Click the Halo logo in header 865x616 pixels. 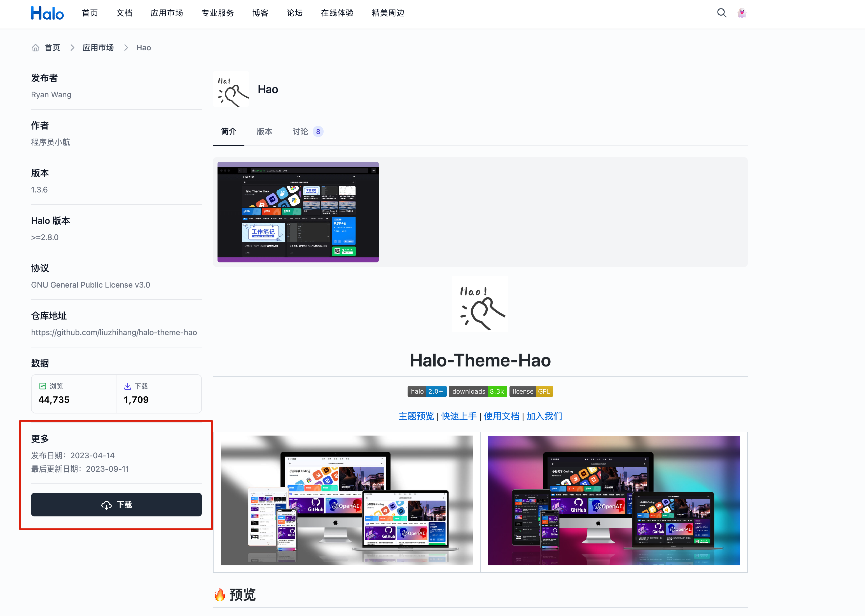point(47,13)
